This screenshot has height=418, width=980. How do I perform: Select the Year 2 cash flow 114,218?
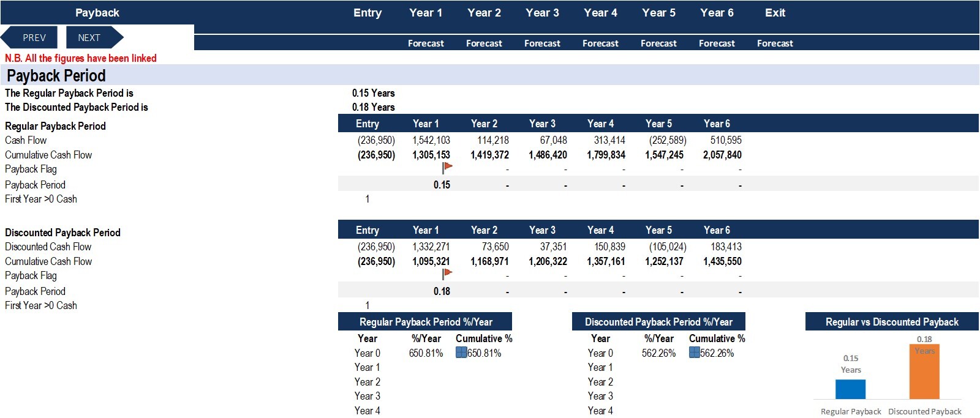(493, 140)
